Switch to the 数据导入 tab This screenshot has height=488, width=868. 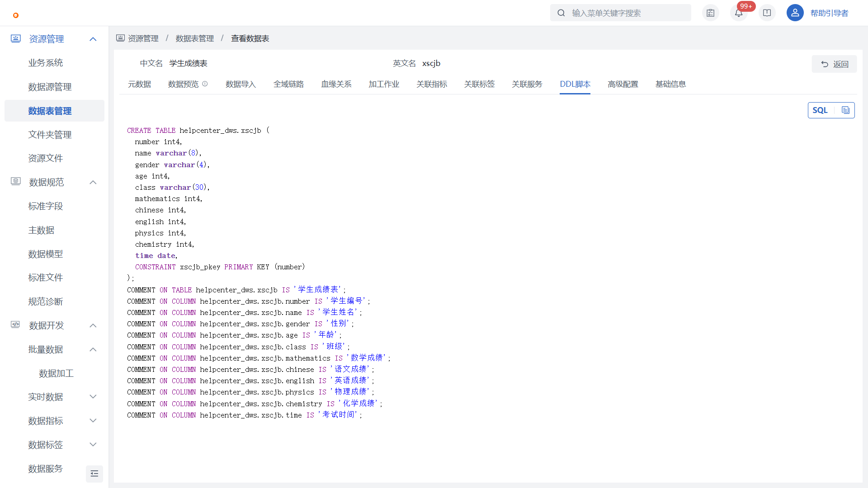tap(241, 84)
